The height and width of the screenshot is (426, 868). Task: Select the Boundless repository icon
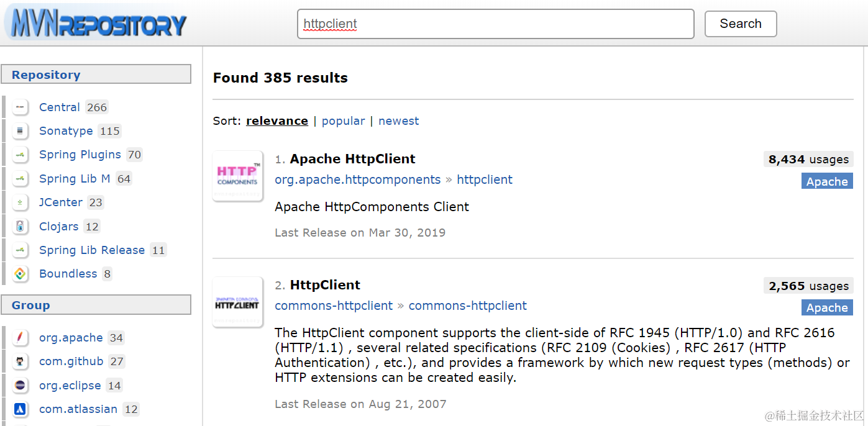click(x=21, y=274)
